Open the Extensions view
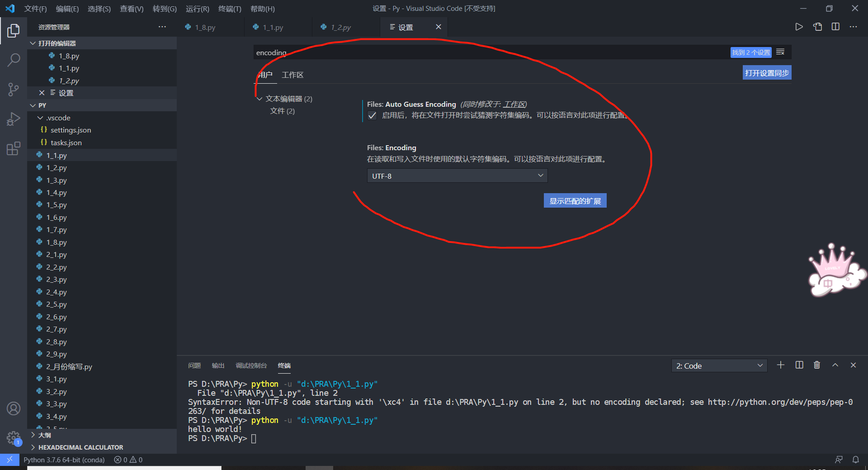Screen dimensions: 868x470 (14, 148)
